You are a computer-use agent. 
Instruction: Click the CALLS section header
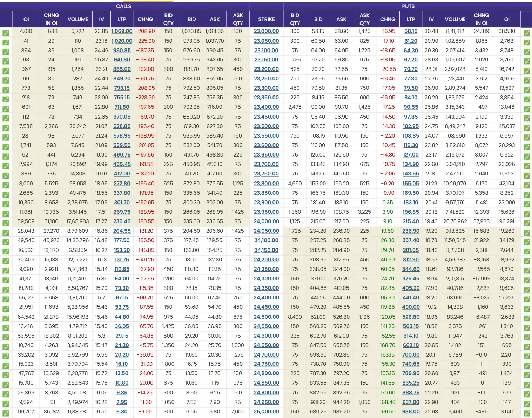123,6
